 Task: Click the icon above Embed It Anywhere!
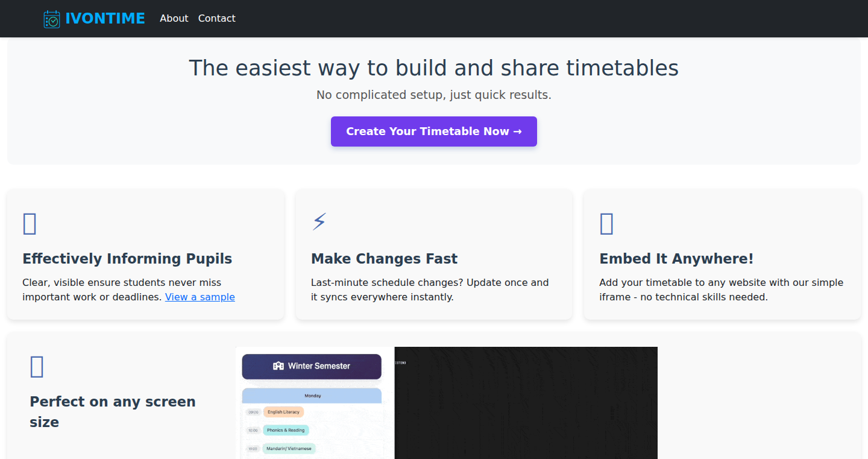point(606,223)
